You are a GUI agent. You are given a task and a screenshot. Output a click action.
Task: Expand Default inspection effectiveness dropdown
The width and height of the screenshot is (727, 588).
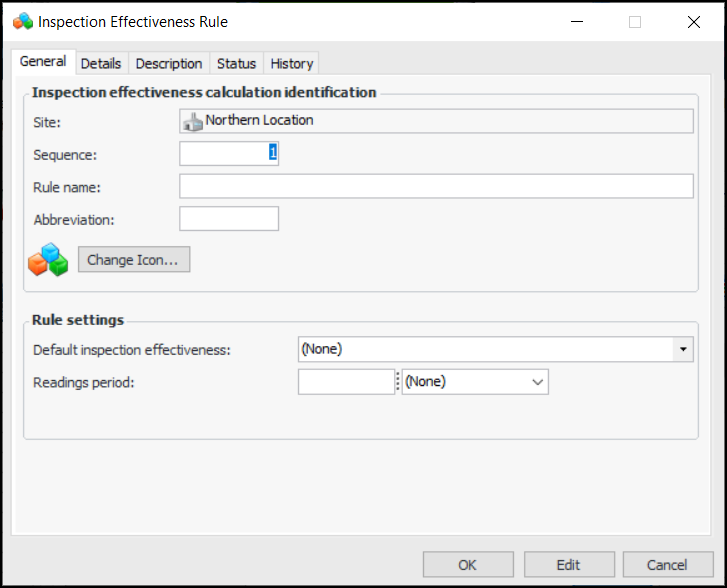(684, 350)
